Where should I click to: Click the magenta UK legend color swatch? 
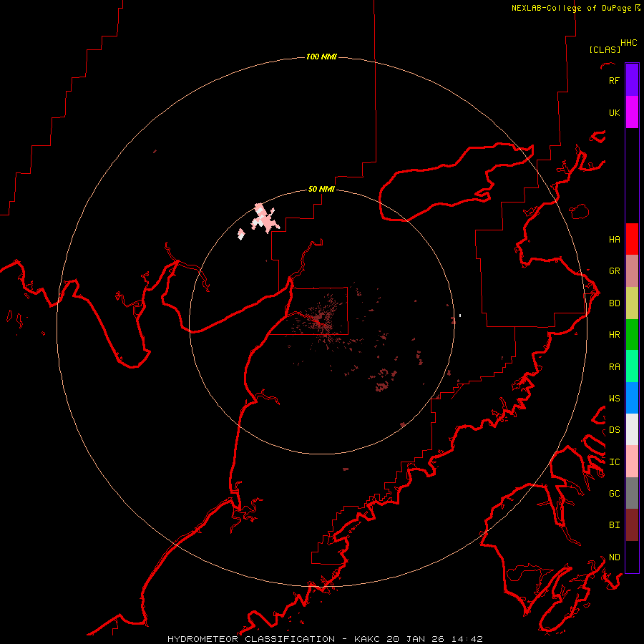(632, 112)
